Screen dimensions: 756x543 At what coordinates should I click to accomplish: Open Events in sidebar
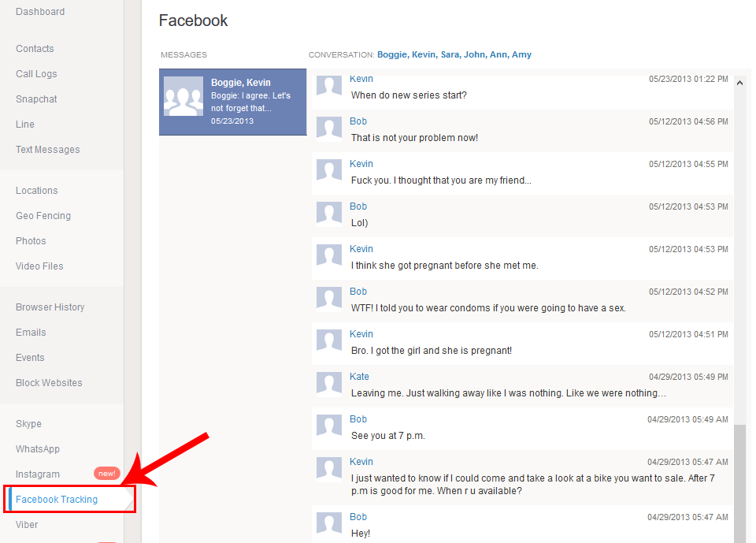click(30, 358)
